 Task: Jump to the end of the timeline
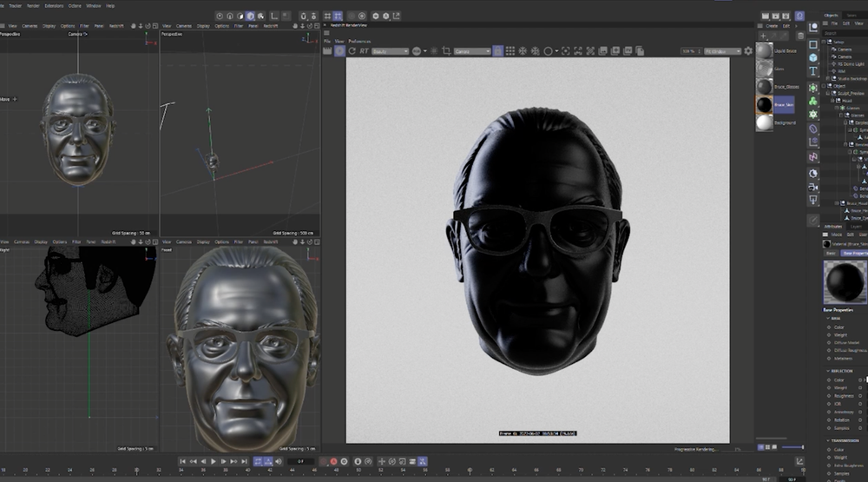coord(244,461)
